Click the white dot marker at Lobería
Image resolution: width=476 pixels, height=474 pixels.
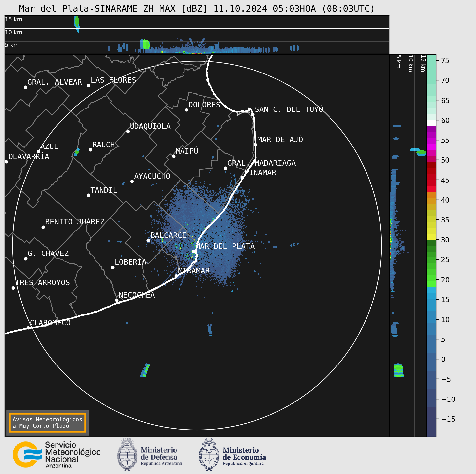[x=113, y=267]
